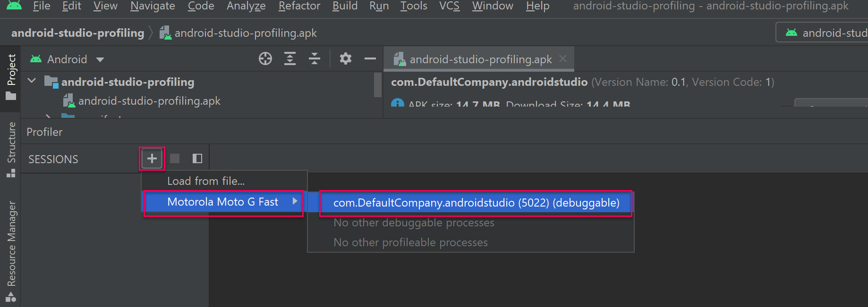
Task: Open the Code menu
Action: click(201, 6)
